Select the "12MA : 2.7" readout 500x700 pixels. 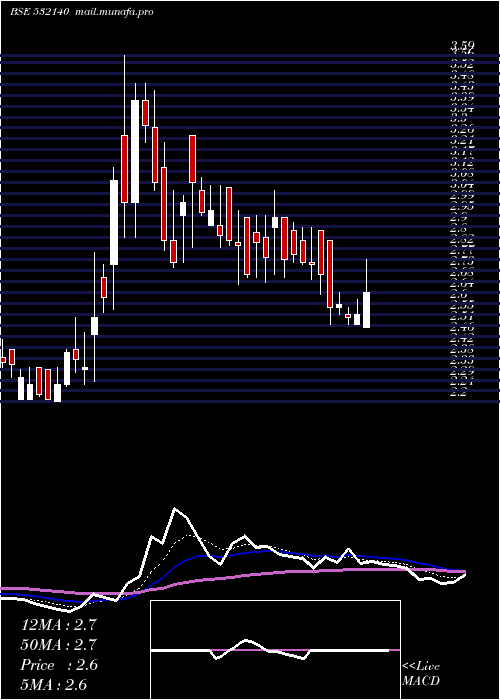58,625
